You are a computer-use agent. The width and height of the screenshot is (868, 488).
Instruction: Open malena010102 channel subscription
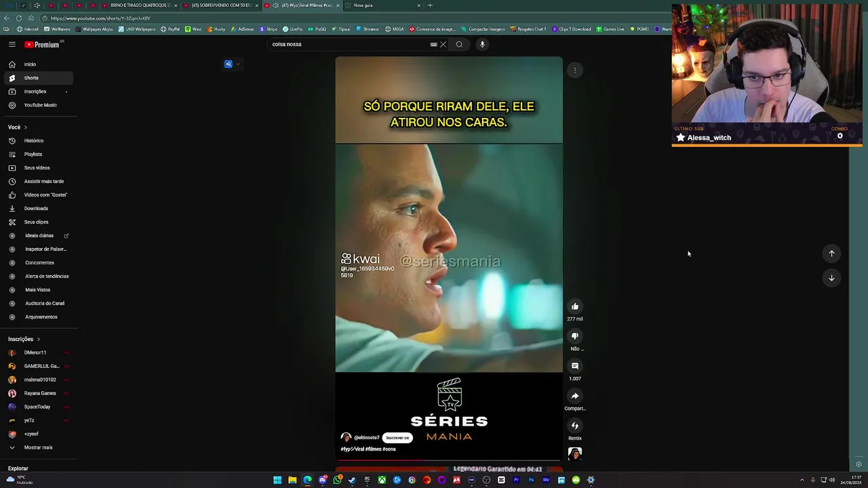click(39, 380)
